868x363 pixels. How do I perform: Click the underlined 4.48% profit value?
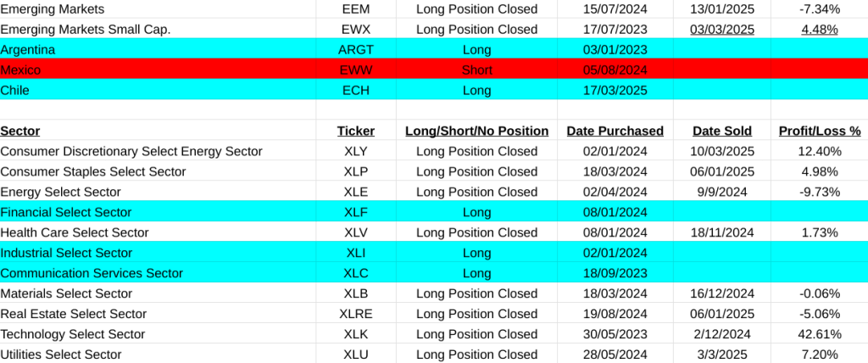tap(819, 30)
